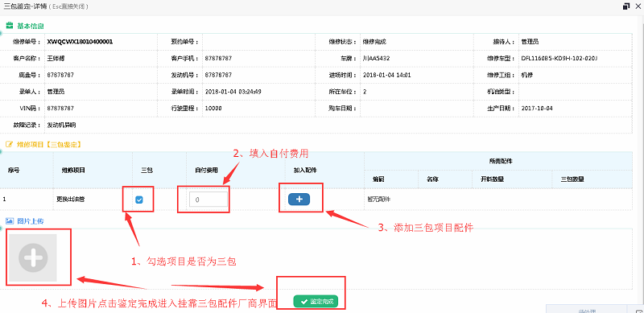The height and width of the screenshot is (313, 644).
Task: Click the 发动机号 value 87878787
Action: pos(218,75)
